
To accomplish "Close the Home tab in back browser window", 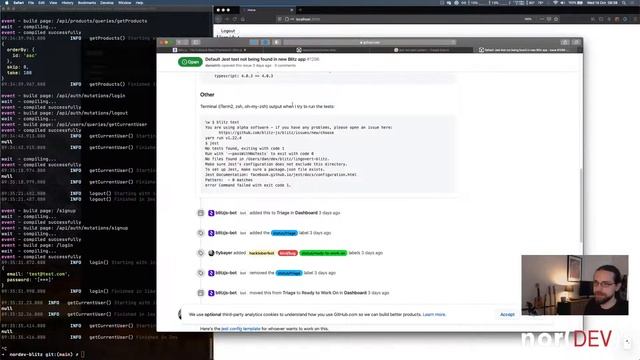I will click(291, 10).
